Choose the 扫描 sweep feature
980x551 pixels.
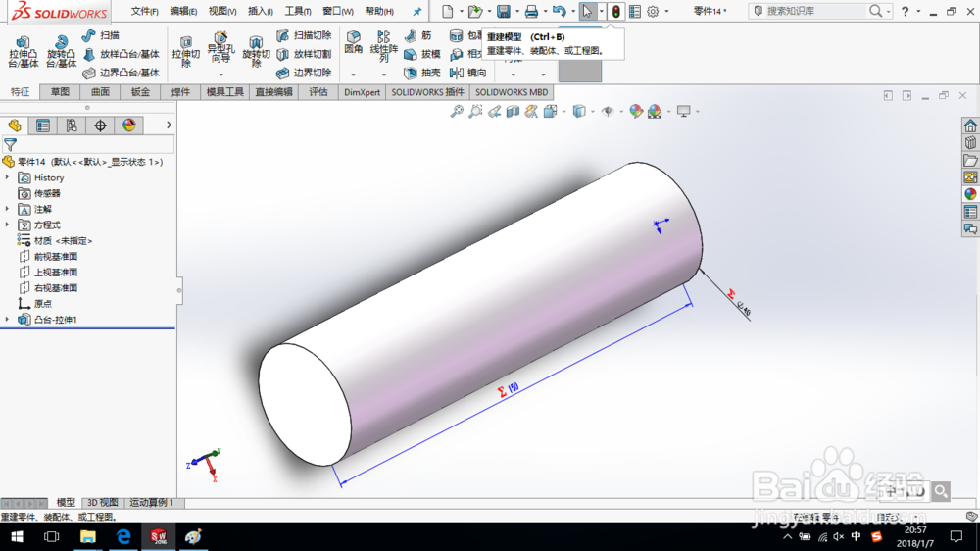[x=101, y=35]
